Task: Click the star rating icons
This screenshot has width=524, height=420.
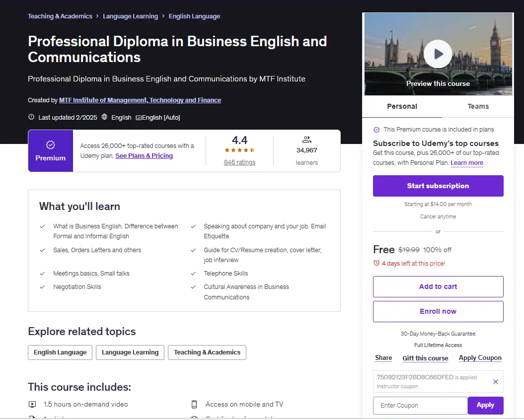Action: click(239, 150)
